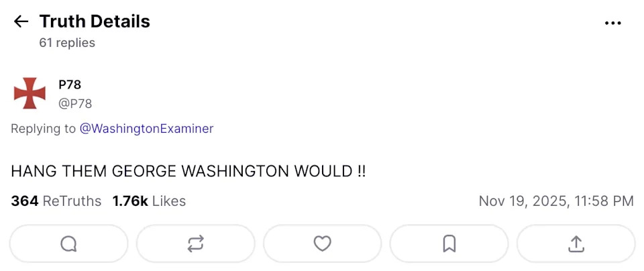Click the word WOULD in the post
The width and height of the screenshot is (644, 271).
[323, 171]
